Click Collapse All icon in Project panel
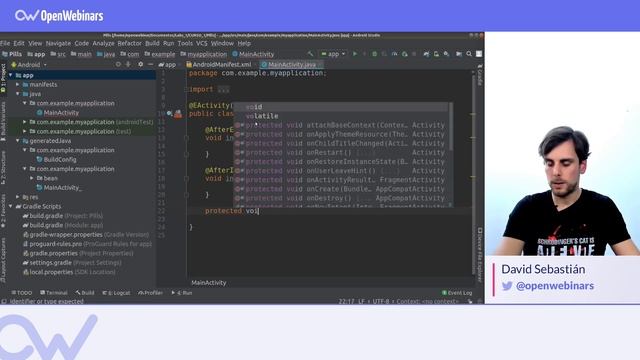This screenshot has width=640, height=360. (x=128, y=64)
